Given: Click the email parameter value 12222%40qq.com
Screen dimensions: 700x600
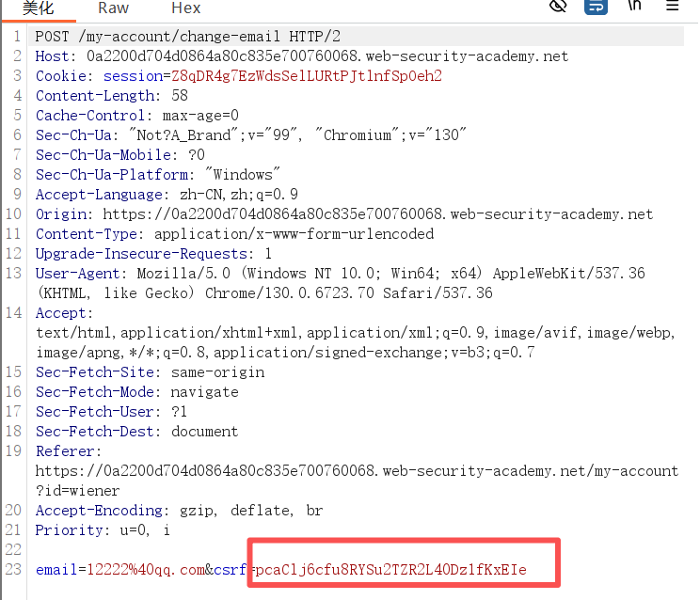Looking at the screenshot, I should (146, 570).
